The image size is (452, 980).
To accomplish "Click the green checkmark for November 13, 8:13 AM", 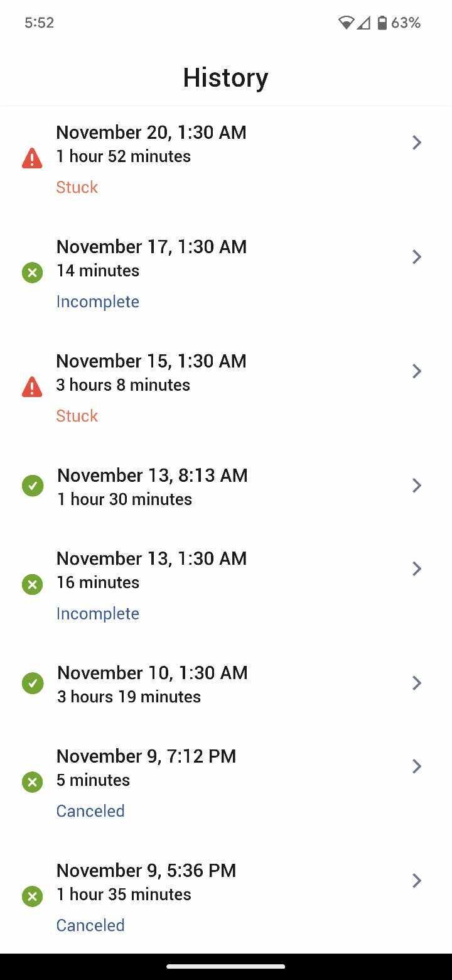I will point(33,486).
